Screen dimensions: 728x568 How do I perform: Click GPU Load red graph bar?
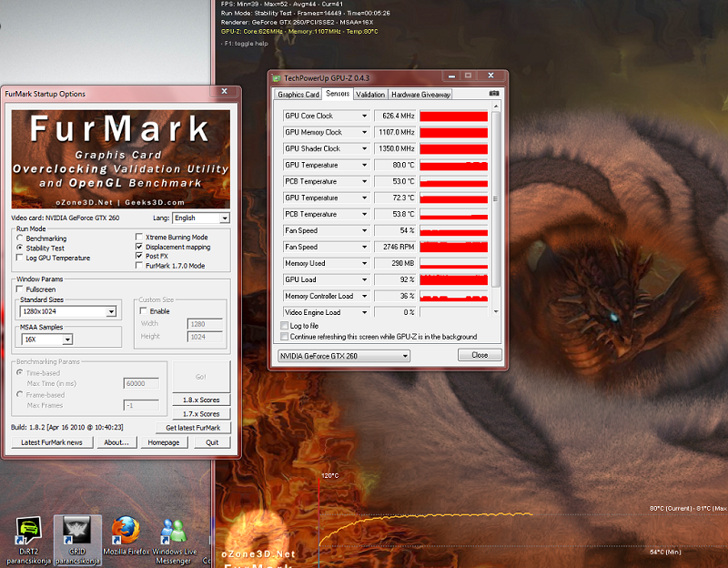(x=453, y=279)
